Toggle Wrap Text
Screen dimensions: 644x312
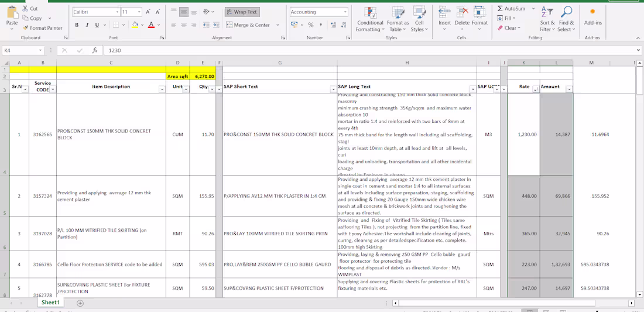tap(242, 12)
